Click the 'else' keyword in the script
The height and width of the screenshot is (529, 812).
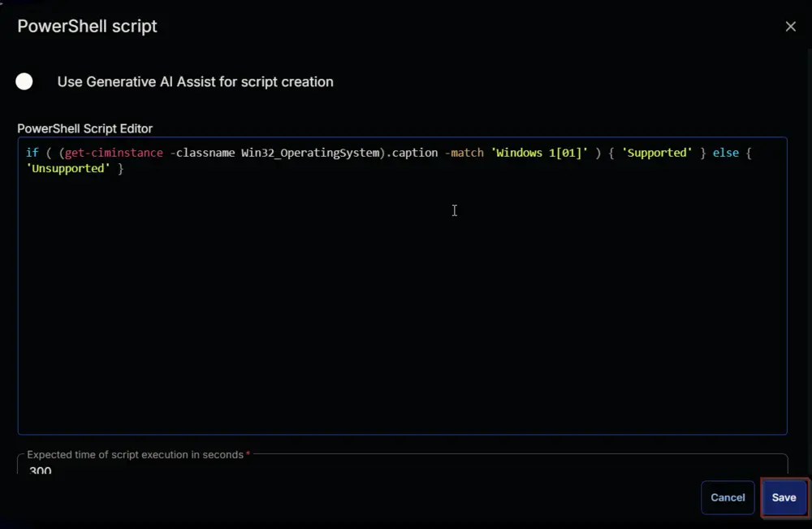click(x=725, y=153)
